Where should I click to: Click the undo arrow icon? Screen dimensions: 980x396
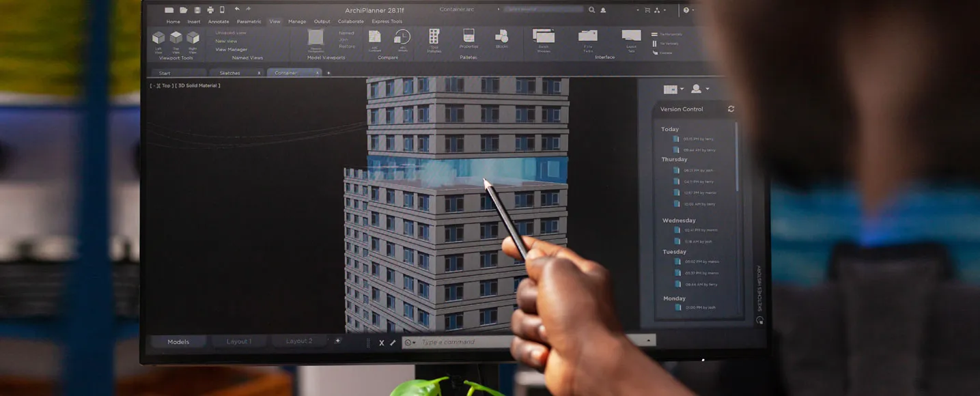pyautogui.click(x=237, y=10)
